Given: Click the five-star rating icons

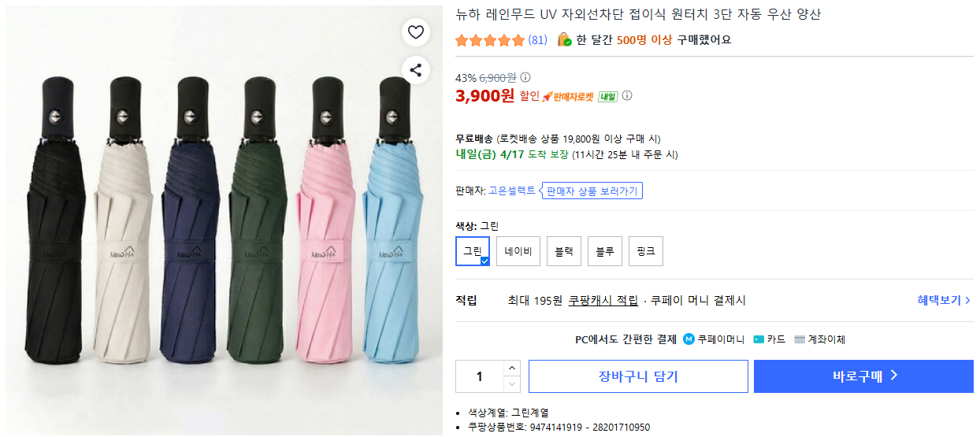Looking at the screenshot, I should pos(489,40).
